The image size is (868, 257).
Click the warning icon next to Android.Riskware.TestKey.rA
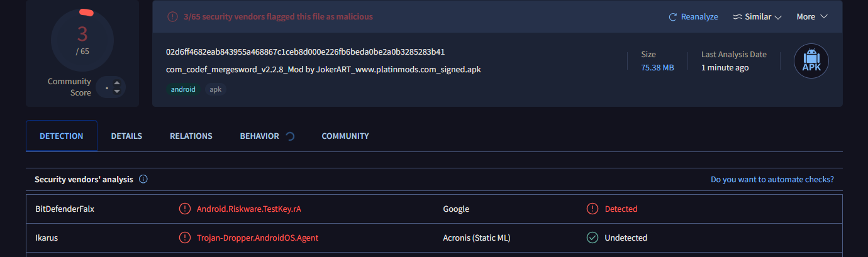click(x=184, y=209)
